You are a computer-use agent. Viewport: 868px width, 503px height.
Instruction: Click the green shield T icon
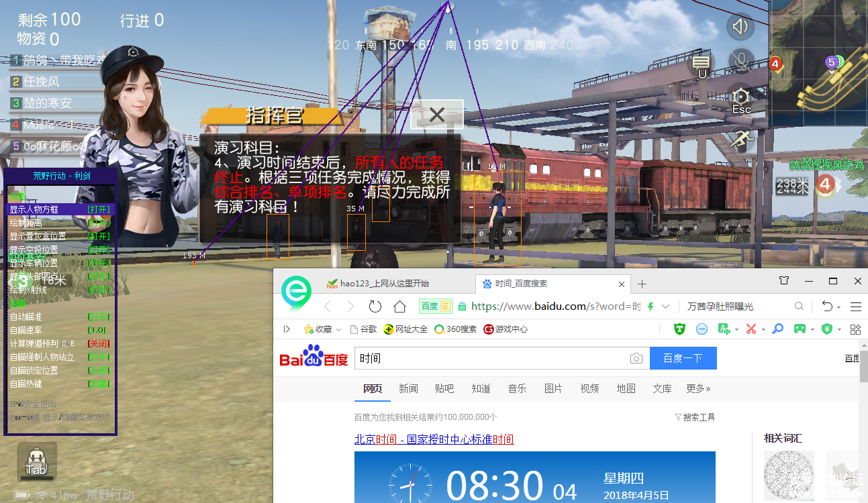click(x=680, y=329)
